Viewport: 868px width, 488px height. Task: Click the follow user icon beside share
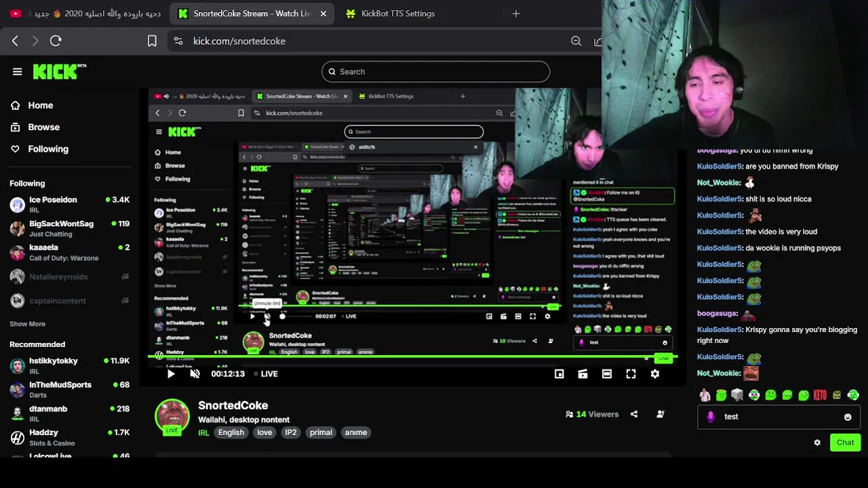(x=660, y=414)
